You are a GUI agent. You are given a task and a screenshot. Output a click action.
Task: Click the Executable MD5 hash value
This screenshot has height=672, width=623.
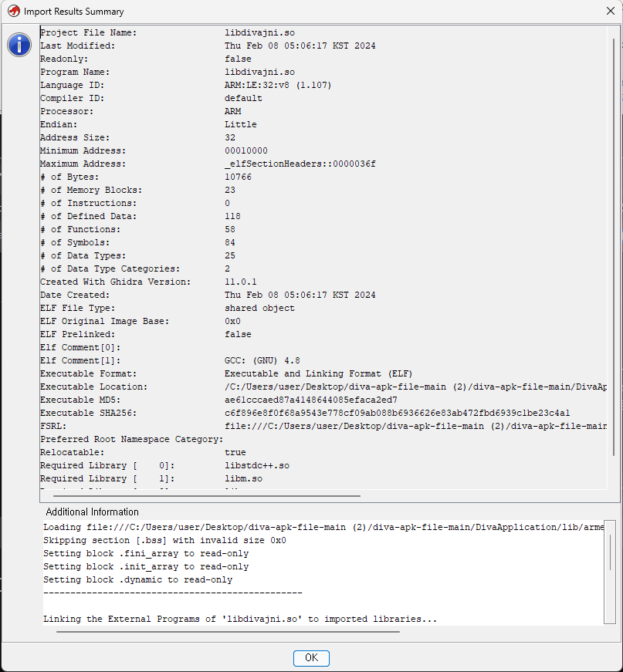pos(311,400)
